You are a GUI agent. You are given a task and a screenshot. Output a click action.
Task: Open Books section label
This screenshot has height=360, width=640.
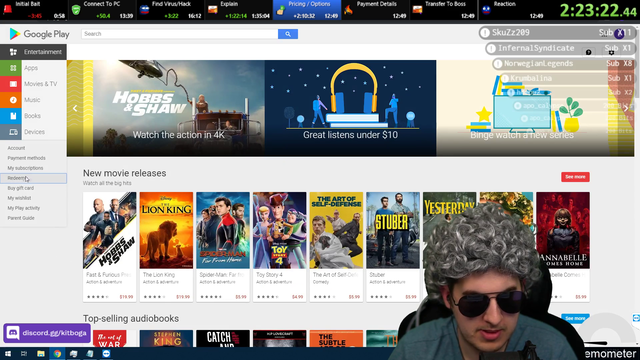32,116
